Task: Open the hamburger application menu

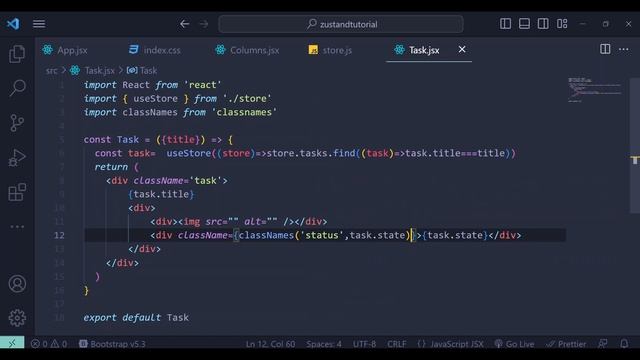Action: 39,24
